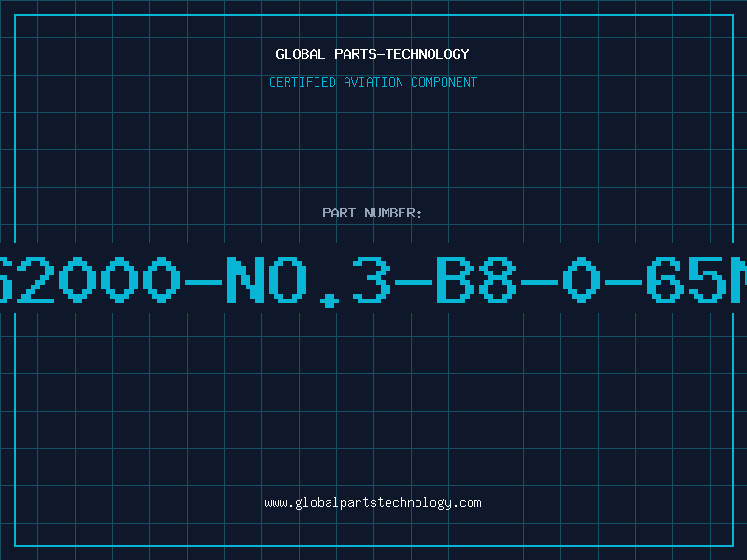Click the GLOBAL PARTS-TECHNOLOGY heading
This screenshot has width=747, height=560.
click(373, 54)
